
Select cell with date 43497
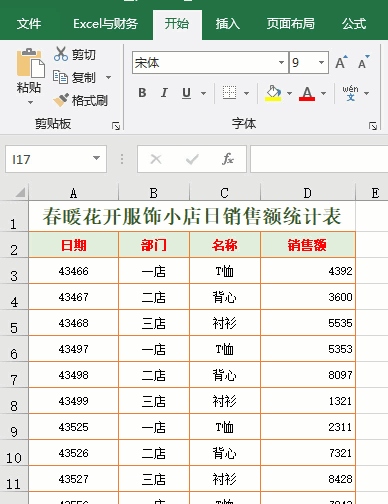(74, 349)
